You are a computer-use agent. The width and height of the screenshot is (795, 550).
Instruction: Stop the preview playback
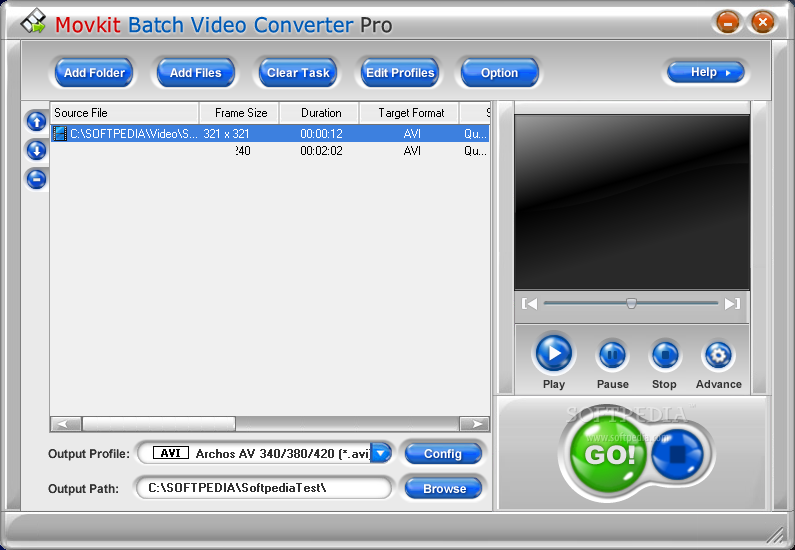(x=665, y=355)
